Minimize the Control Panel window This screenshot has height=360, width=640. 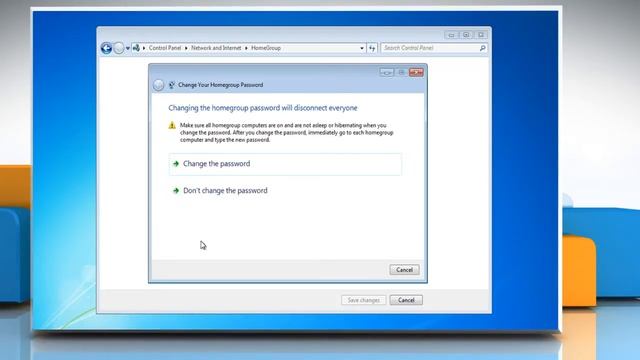coord(451,35)
